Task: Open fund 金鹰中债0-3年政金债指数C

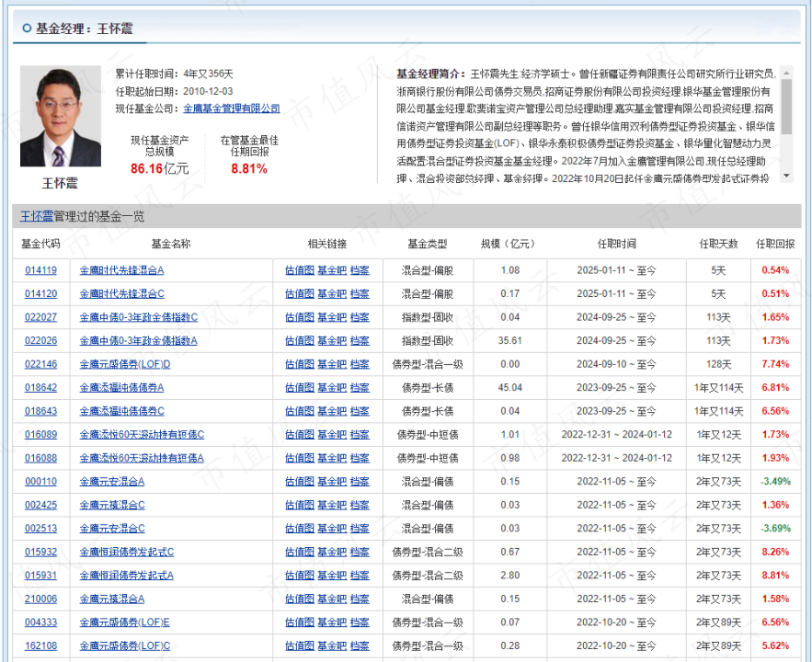Action: (139, 317)
